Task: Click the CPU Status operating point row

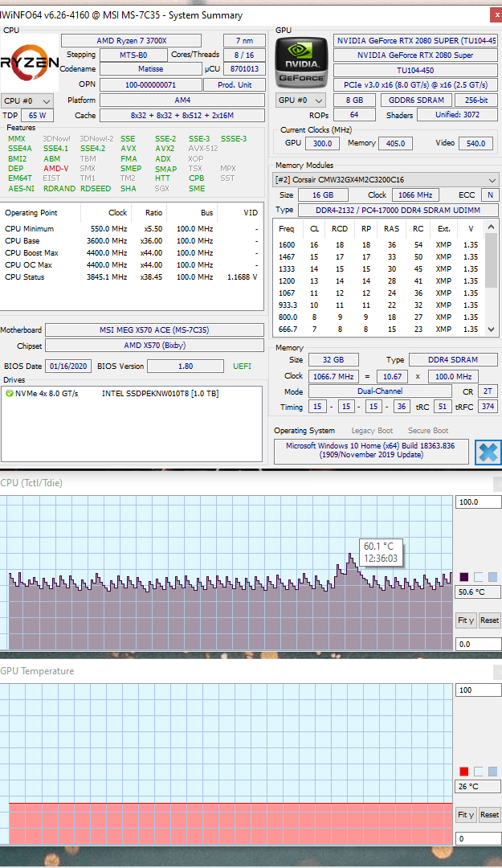Action: tap(131, 276)
